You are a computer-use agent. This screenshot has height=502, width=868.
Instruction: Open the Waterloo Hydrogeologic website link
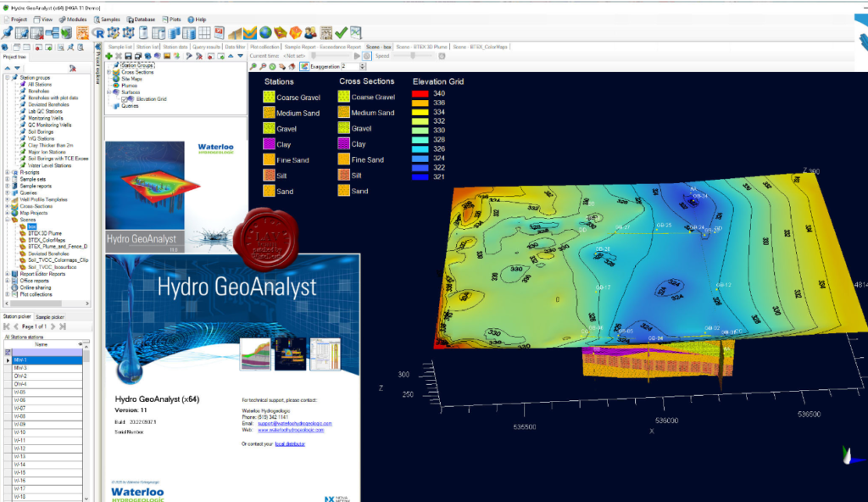tap(291, 430)
